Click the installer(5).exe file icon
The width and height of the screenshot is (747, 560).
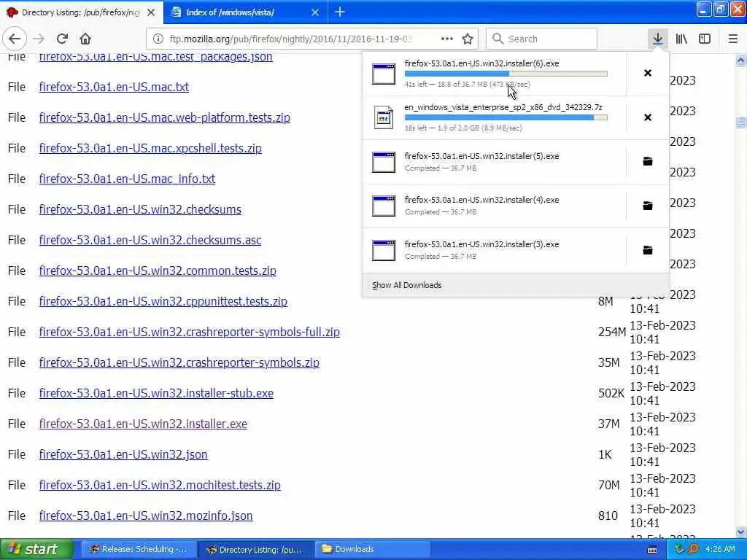click(x=384, y=162)
